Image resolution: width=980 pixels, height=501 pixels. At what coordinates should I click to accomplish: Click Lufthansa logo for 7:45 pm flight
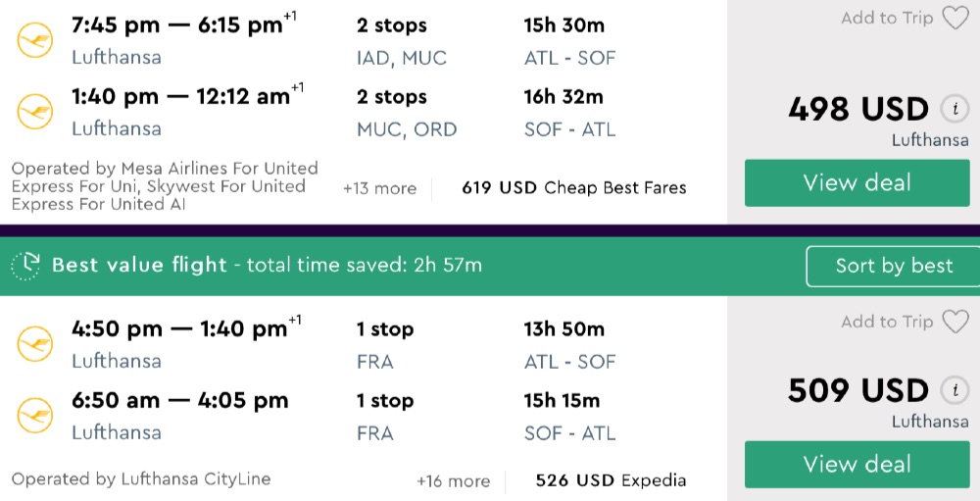pyautogui.click(x=35, y=40)
